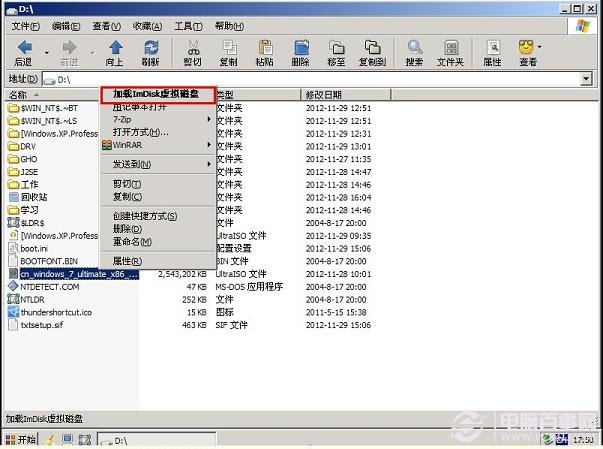
Task: Select the 回收站 recycle bin item
Action: click(x=28, y=197)
